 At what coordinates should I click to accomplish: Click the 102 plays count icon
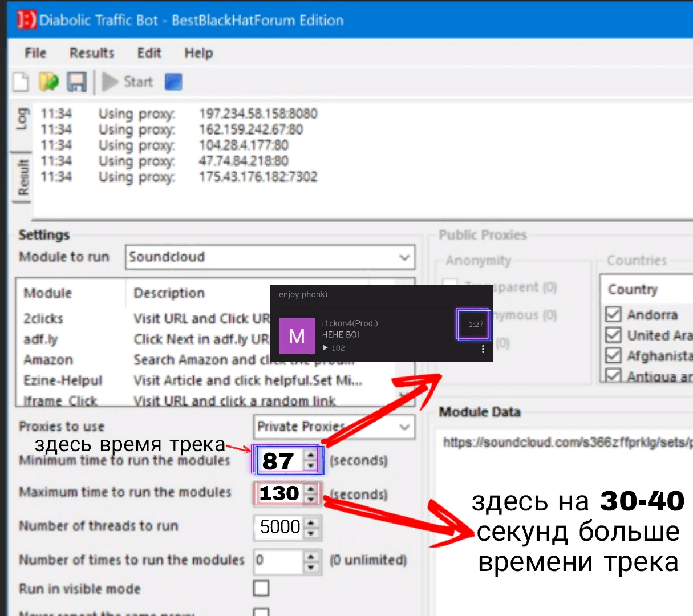325,347
